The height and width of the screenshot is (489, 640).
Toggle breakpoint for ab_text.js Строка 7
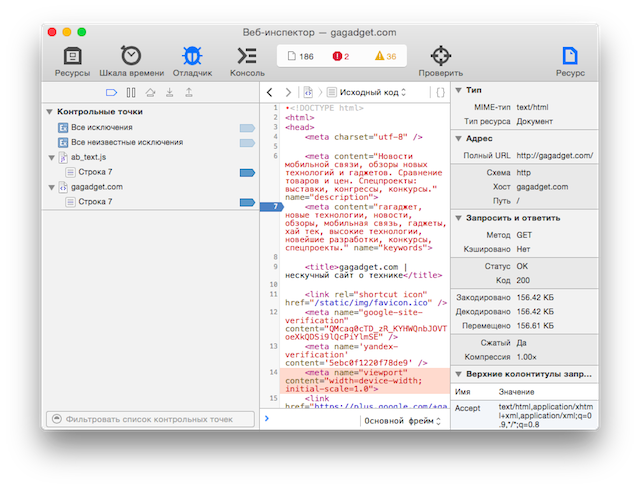[x=247, y=173]
